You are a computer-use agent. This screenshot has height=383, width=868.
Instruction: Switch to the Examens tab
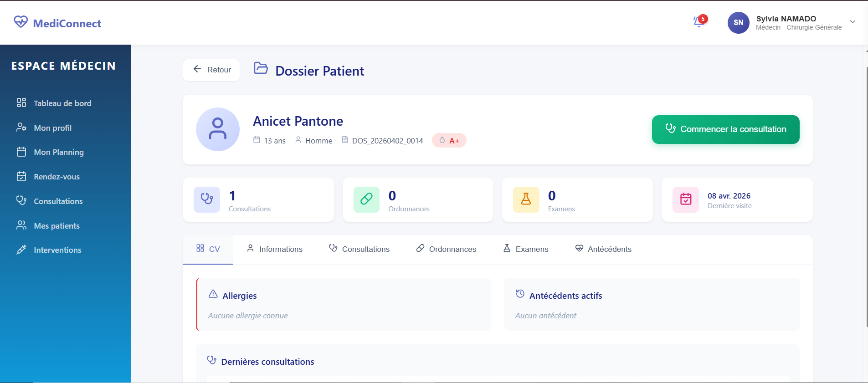pos(525,249)
